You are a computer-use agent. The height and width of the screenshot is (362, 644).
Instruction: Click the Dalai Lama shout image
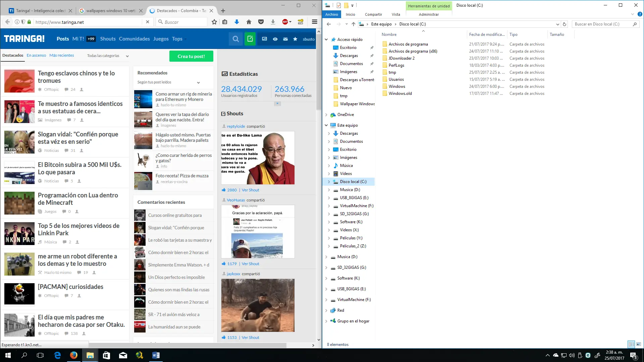(x=258, y=158)
